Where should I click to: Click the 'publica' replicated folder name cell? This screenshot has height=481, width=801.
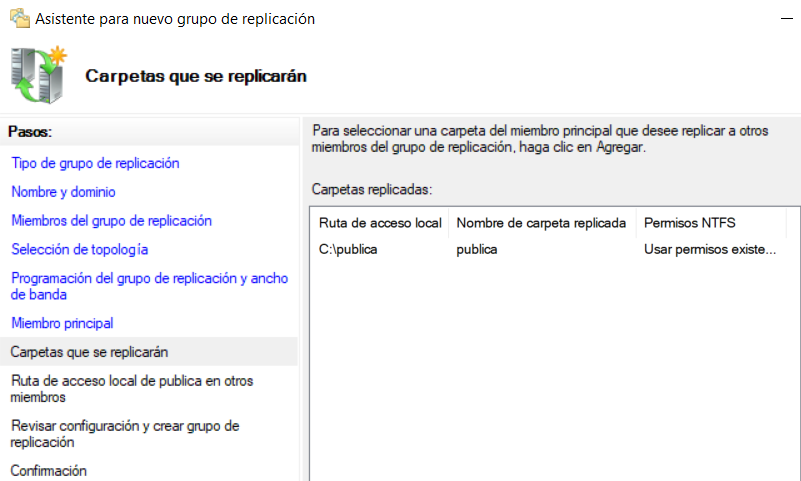[477, 249]
